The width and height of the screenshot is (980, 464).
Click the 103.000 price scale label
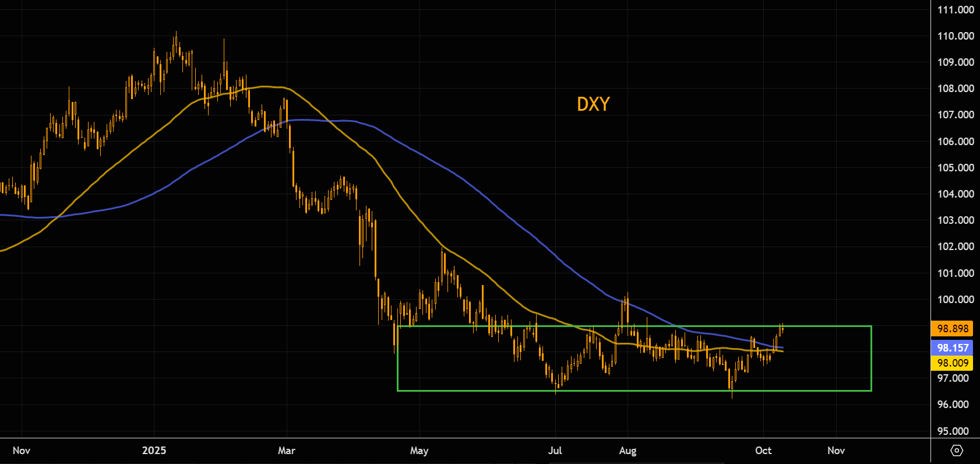[x=956, y=220]
